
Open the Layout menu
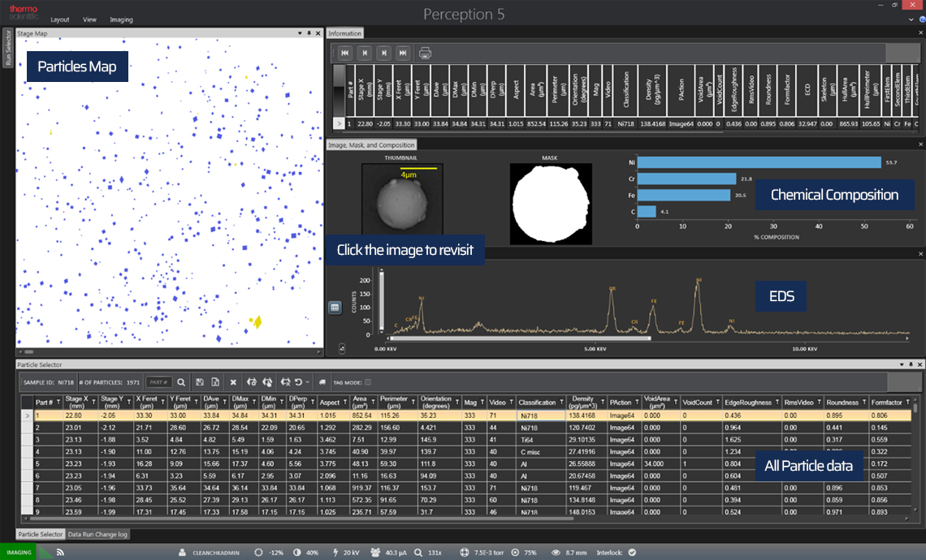[x=59, y=19]
